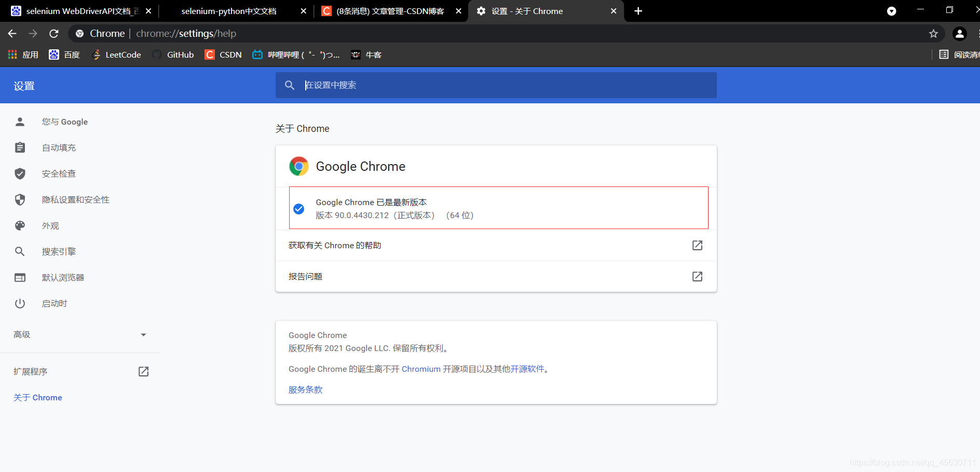Close the selenium-python中文文档 tab
The height and width of the screenshot is (472, 980).
[x=303, y=11]
